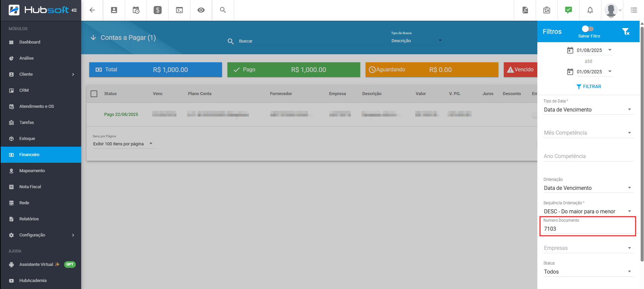
Task: Click the notification bell icon
Action: (590, 10)
